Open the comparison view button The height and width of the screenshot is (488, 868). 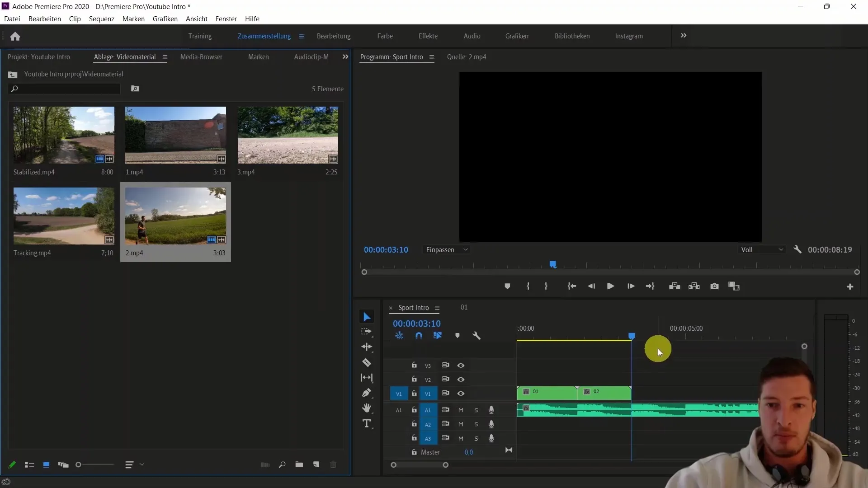tap(734, 286)
